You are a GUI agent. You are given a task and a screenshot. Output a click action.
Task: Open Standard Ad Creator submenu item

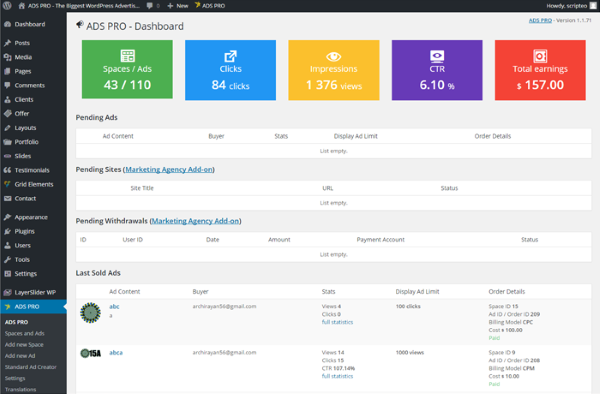click(31, 367)
